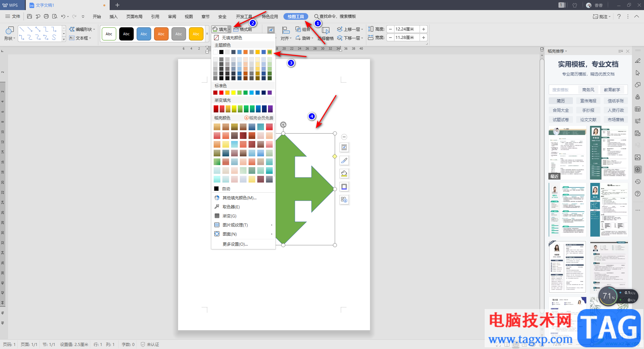Select No Fill Color (无填充颜色)
The width and height of the screenshot is (644, 349).
coord(243,38)
